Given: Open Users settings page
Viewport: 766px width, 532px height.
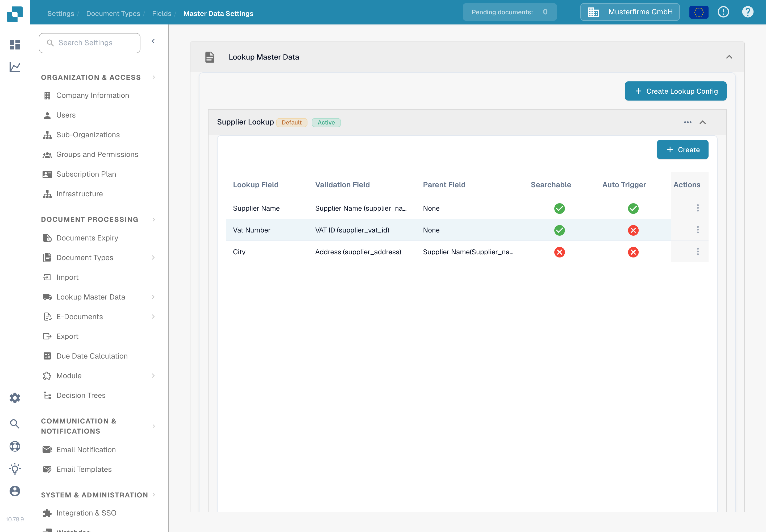Looking at the screenshot, I should [x=66, y=115].
